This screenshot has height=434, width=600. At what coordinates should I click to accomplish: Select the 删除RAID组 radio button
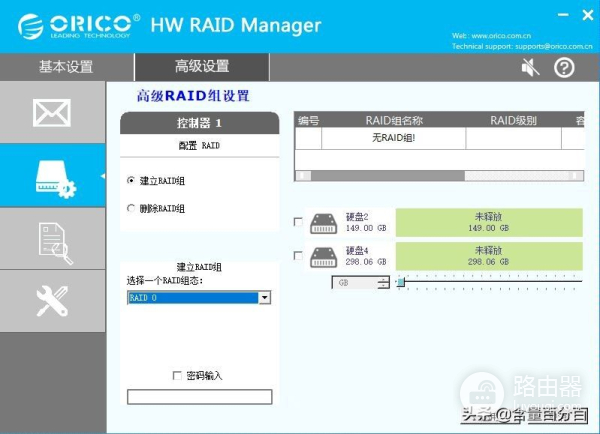click(131, 208)
